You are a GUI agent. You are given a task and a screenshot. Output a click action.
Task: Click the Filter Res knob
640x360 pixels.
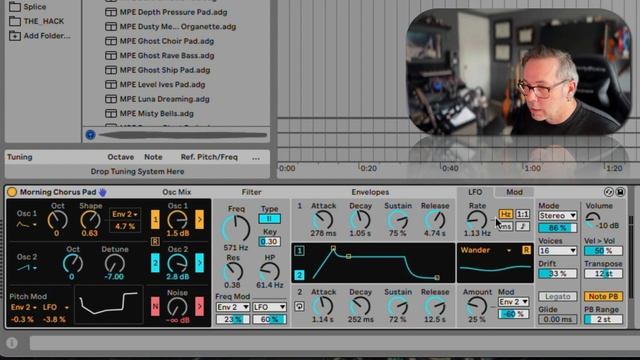click(233, 272)
